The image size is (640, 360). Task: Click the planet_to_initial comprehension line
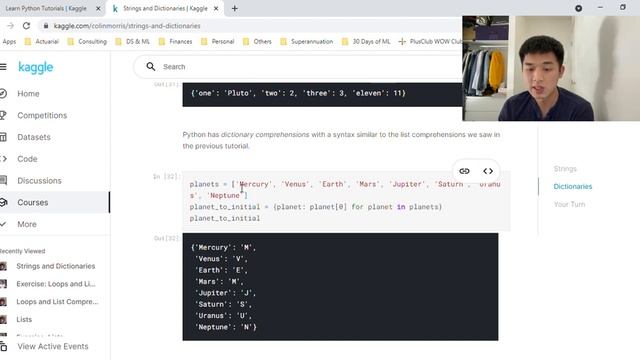[316, 207]
